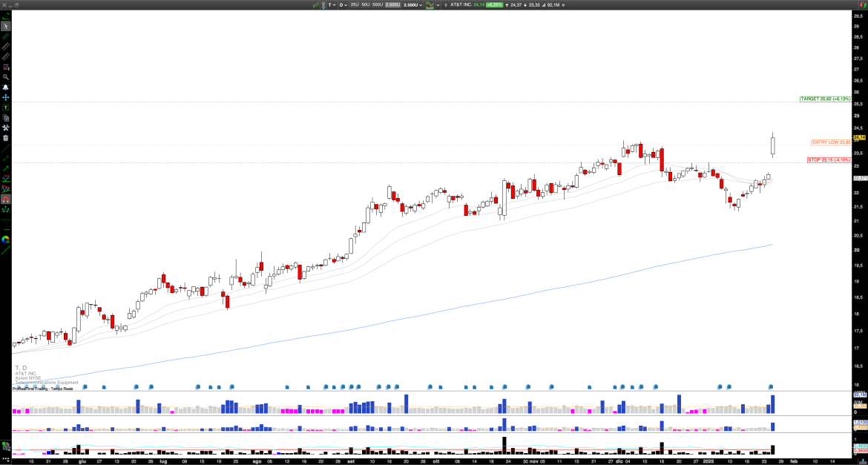
Task: Open the T instrument dropdown
Action: pos(332,5)
